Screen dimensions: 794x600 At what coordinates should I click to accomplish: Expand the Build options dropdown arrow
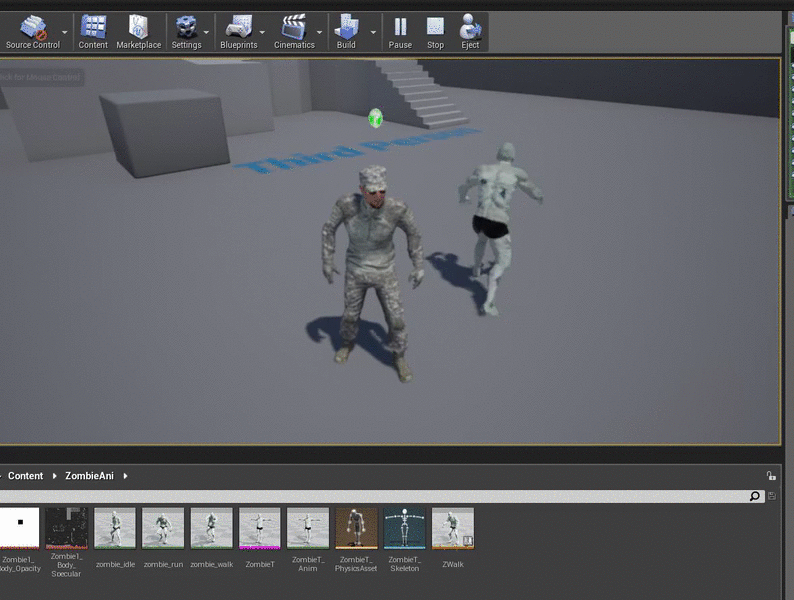click(x=373, y=31)
